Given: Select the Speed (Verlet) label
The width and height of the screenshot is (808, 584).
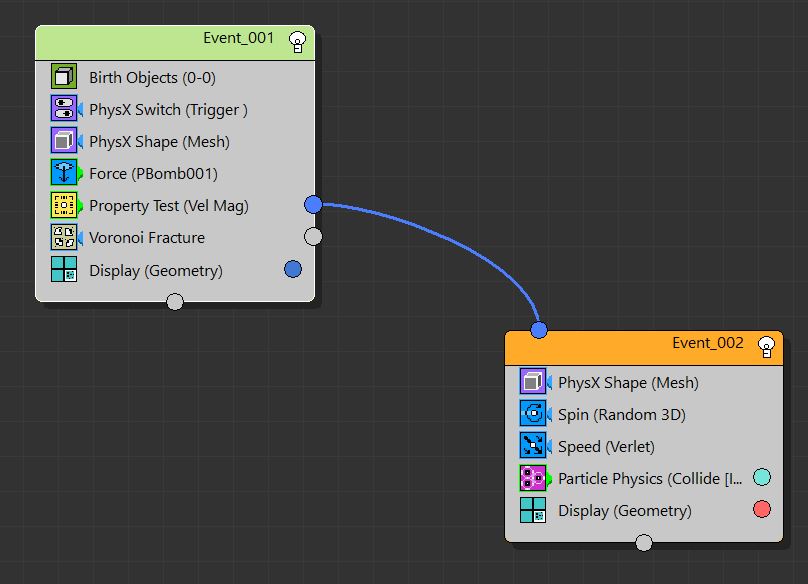Looking at the screenshot, I should [x=607, y=447].
